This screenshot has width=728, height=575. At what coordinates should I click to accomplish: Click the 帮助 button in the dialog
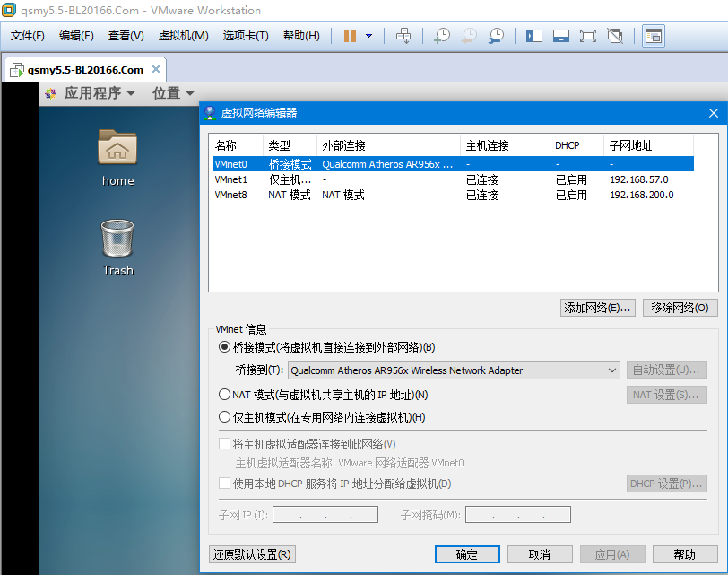click(x=685, y=554)
